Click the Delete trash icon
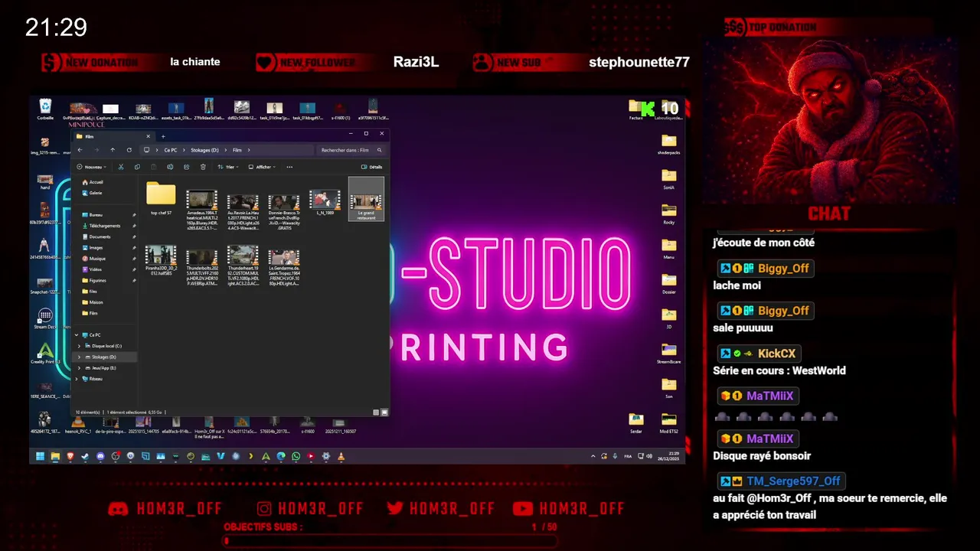Screen dimensions: 980x551 (203, 167)
